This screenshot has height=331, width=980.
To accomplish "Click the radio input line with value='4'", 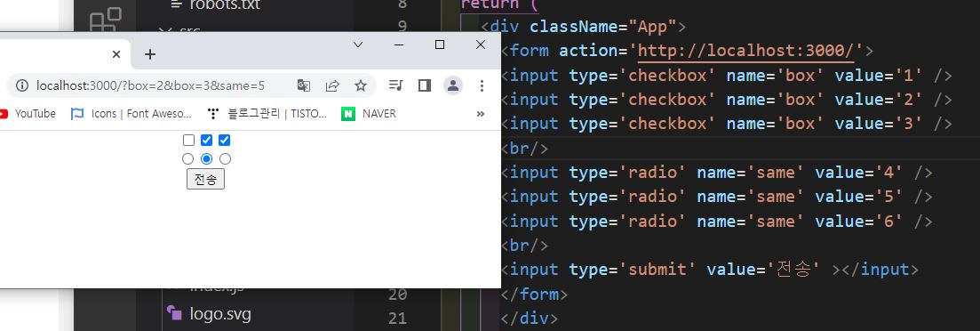I will point(716,173).
